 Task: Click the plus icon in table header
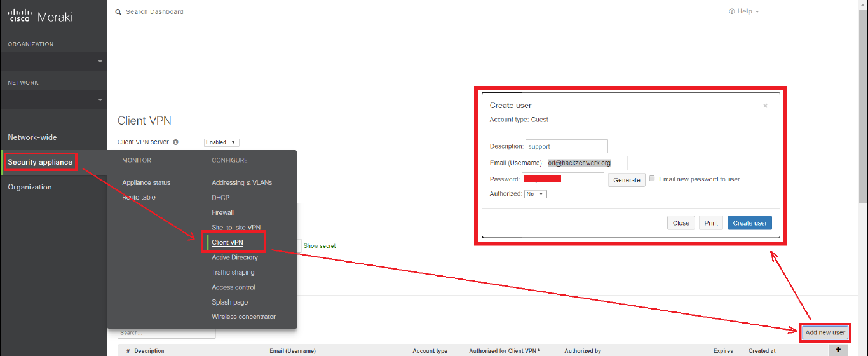coord(838,350)
